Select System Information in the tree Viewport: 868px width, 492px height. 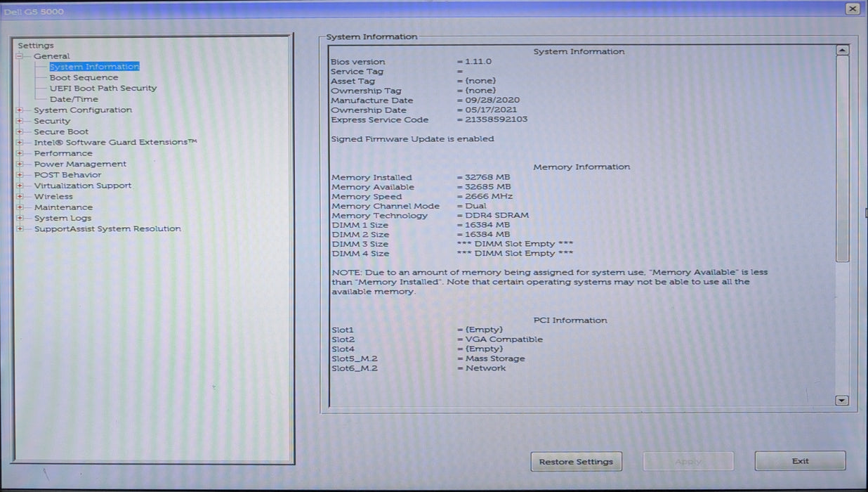[x=94, y=67]
